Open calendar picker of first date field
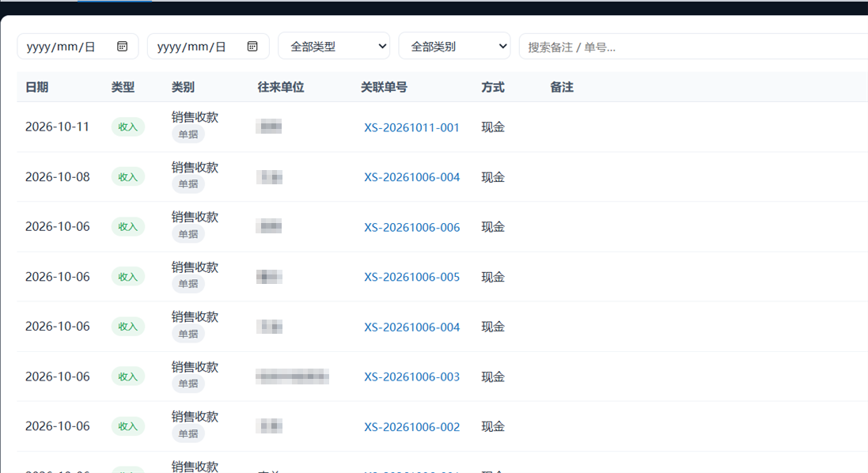This screenshot has height=473, width=868. click(123, 47)
